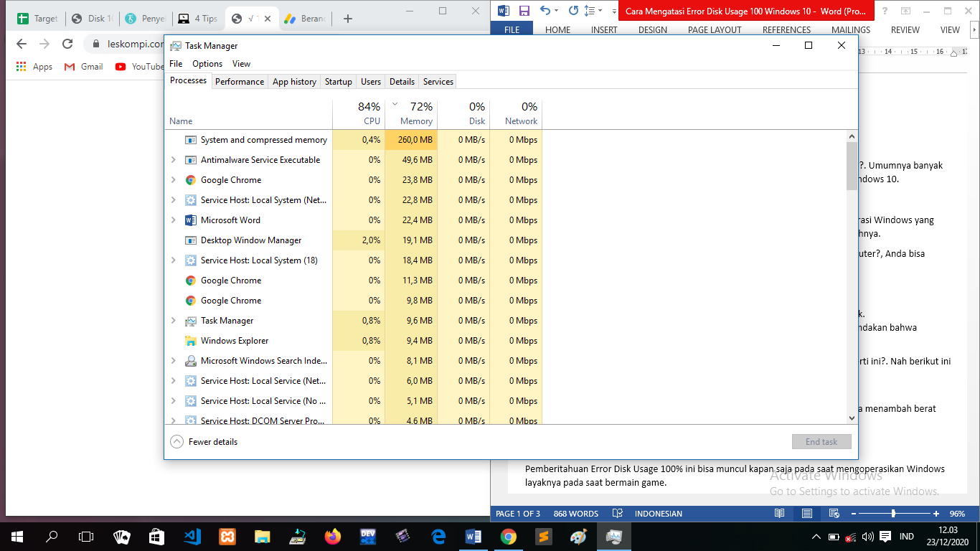Viewport: 980px width, 551px height.
Task: Open Task Manager File menu
Action: tap(176, 64)
